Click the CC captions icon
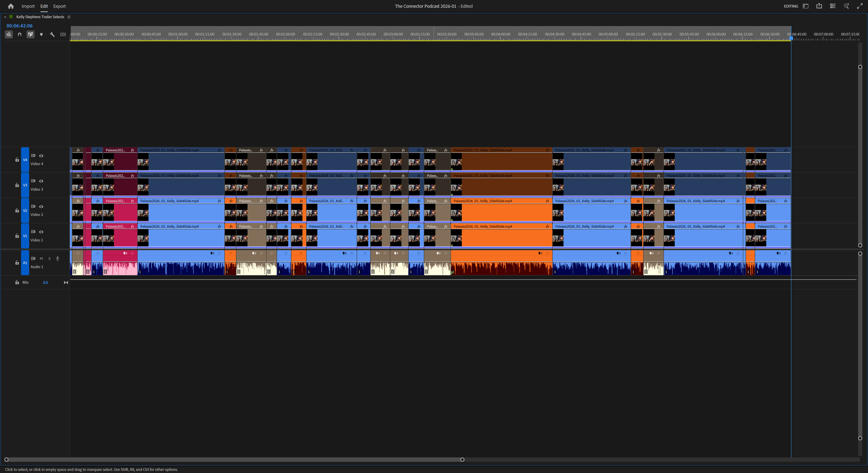This screenshot has width=868, height=473. pyautogui.click(x=63, y=34)
